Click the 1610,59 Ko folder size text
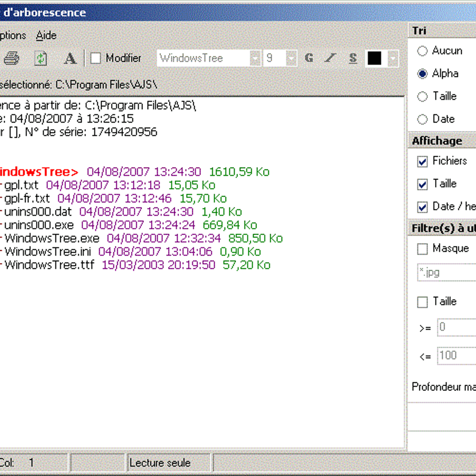 pyautogui.click(x=239, y=172)
